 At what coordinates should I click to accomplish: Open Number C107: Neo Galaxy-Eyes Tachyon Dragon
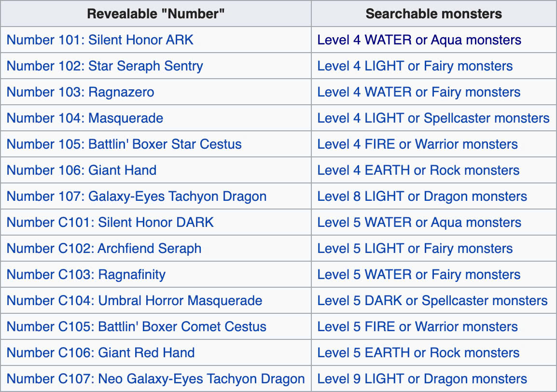[x=155, y=379]
